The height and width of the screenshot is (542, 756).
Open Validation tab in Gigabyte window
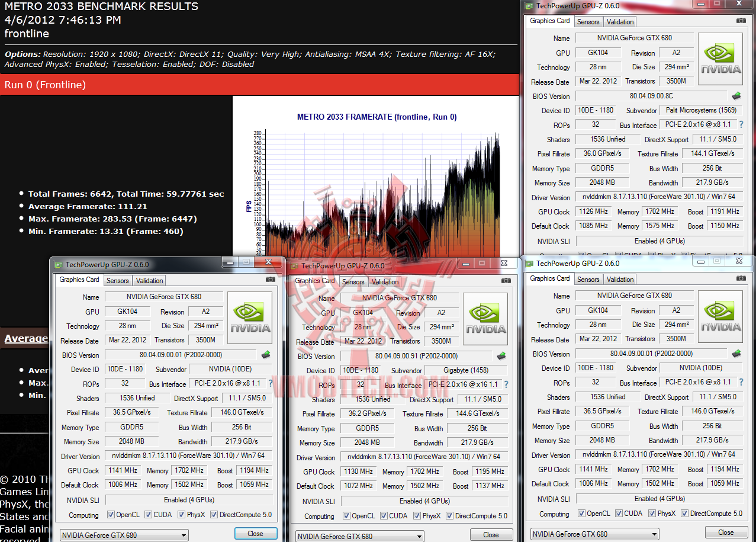coord(385,282)
